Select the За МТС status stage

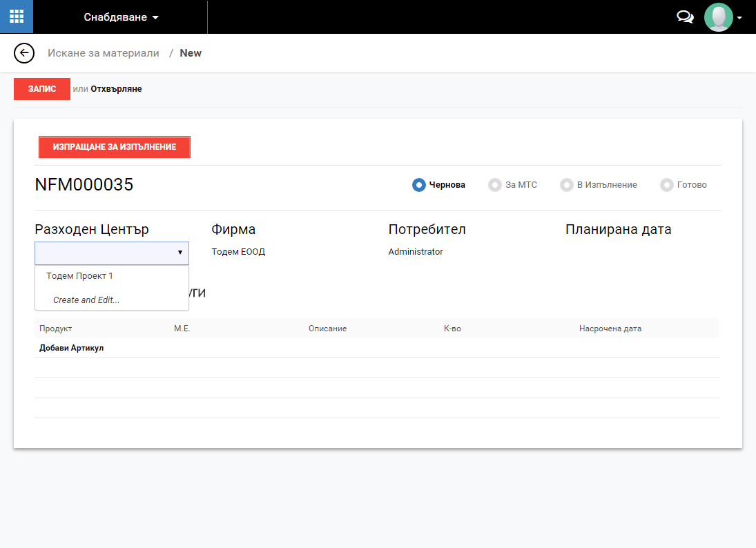coord(513,185)
